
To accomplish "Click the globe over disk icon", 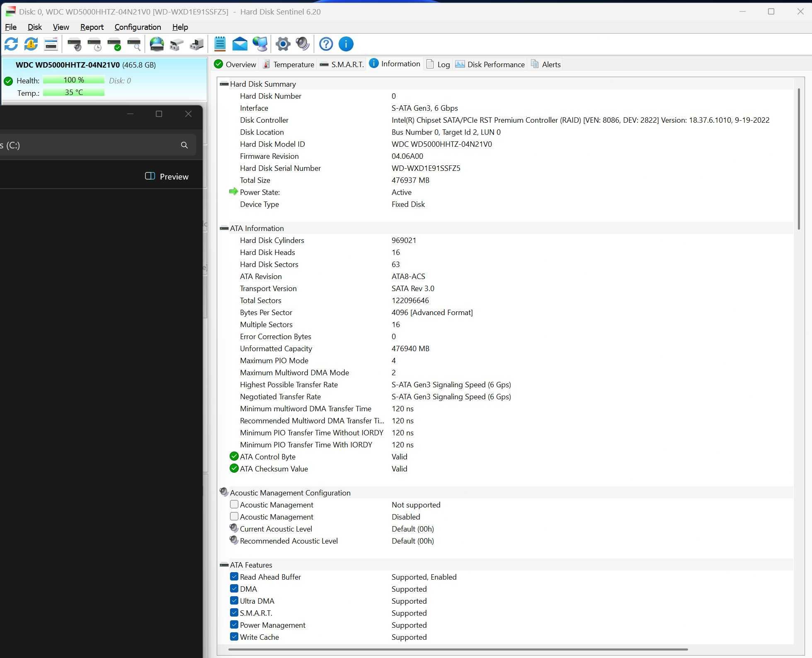I will point(157,44).
